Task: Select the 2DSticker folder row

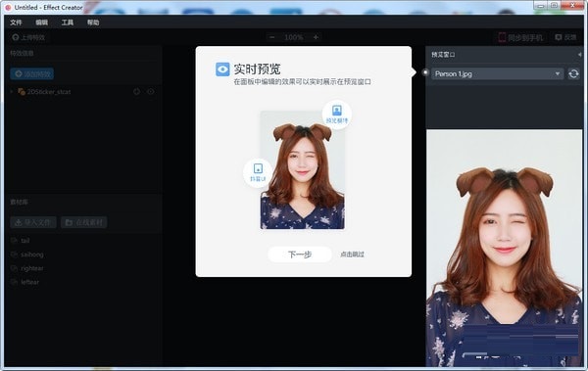Action: pos(82,91)
